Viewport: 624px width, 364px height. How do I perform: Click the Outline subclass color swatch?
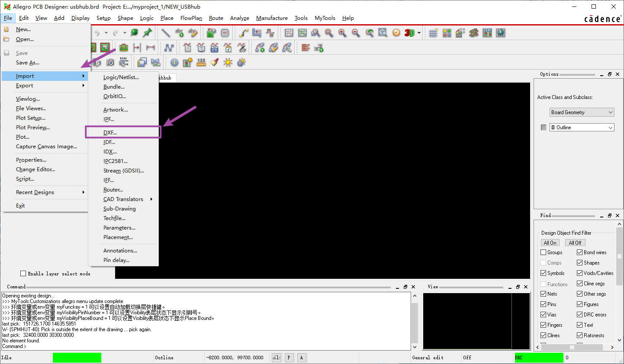pyautogui.click(x=544, y=128)
